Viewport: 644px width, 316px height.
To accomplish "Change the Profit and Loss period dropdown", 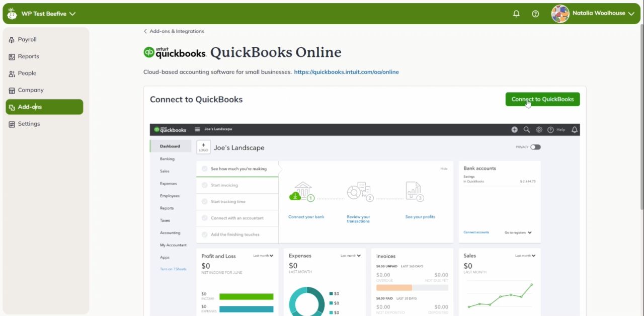I will click(262, 256).
